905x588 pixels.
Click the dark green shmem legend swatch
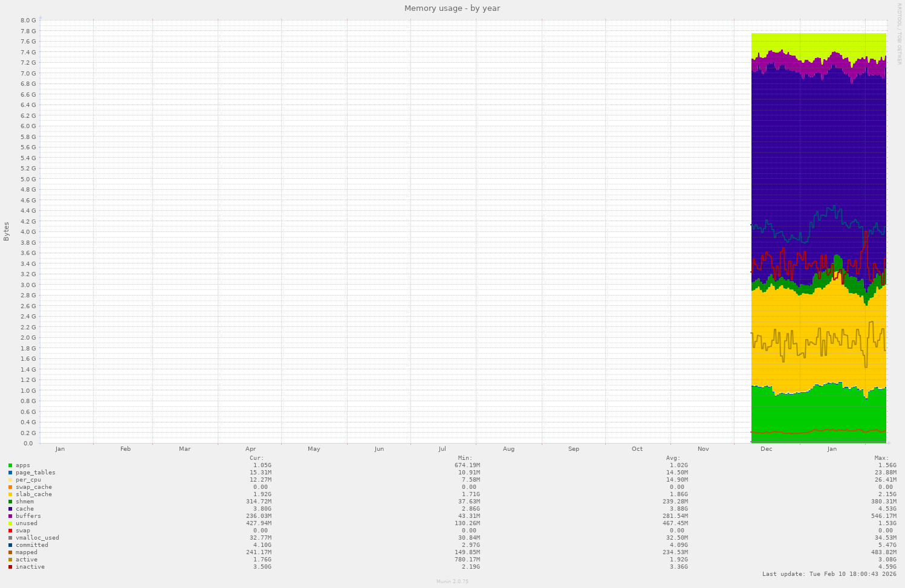pyautogui.click(x=10, y=501)
